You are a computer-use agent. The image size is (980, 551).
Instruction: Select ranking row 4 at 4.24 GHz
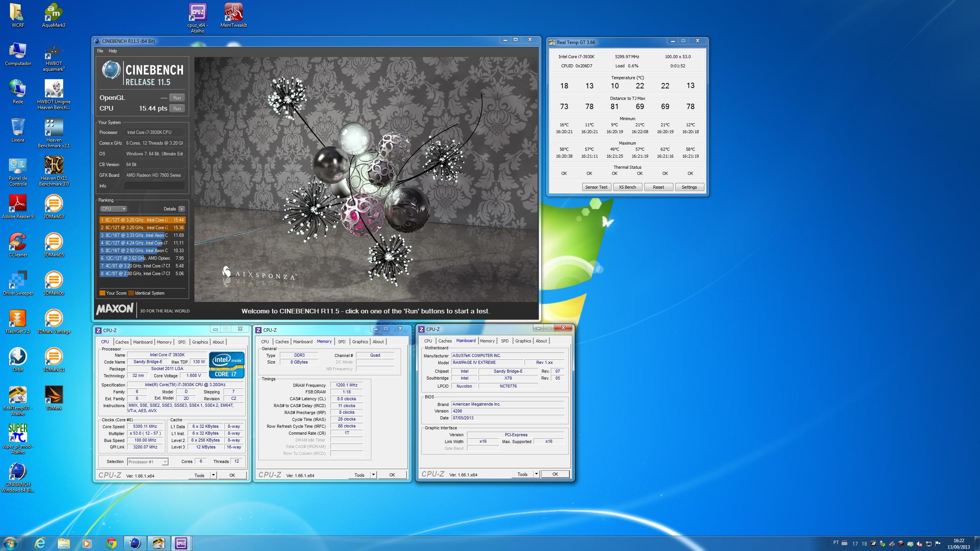pyautogui.click(x=142, y=243)
